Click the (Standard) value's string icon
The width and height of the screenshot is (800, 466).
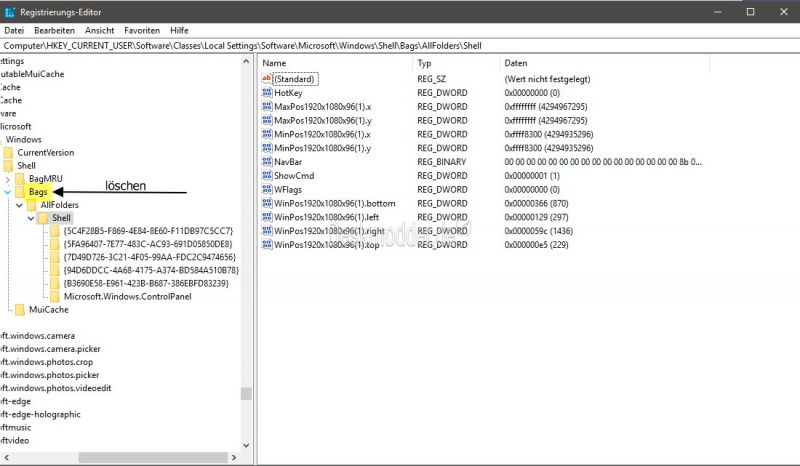tap(266, 79)
